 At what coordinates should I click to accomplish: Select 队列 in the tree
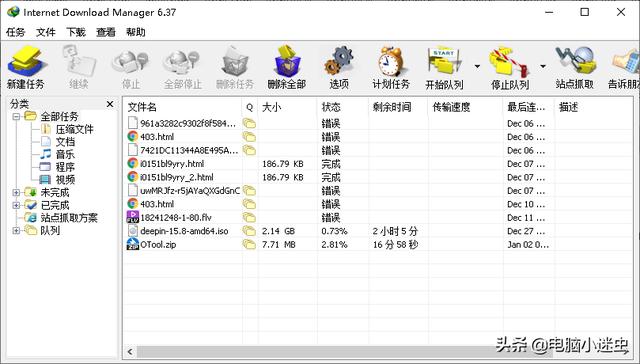coord(50,231)
